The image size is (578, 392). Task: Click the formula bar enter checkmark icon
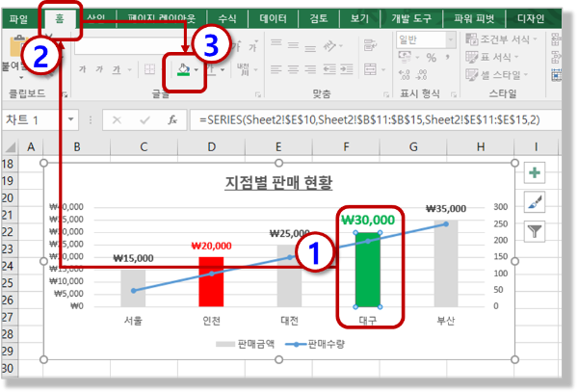point(144,119)
